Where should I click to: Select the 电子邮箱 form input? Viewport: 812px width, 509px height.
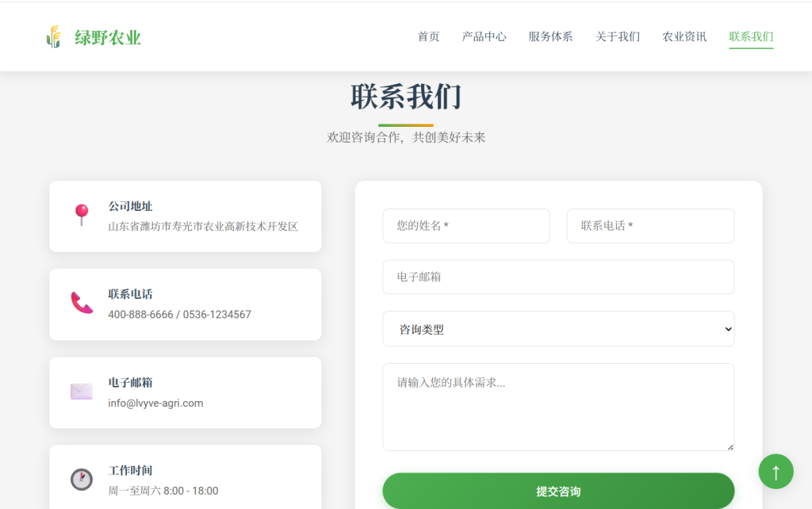pyautogui.click(x=558, y=277)
